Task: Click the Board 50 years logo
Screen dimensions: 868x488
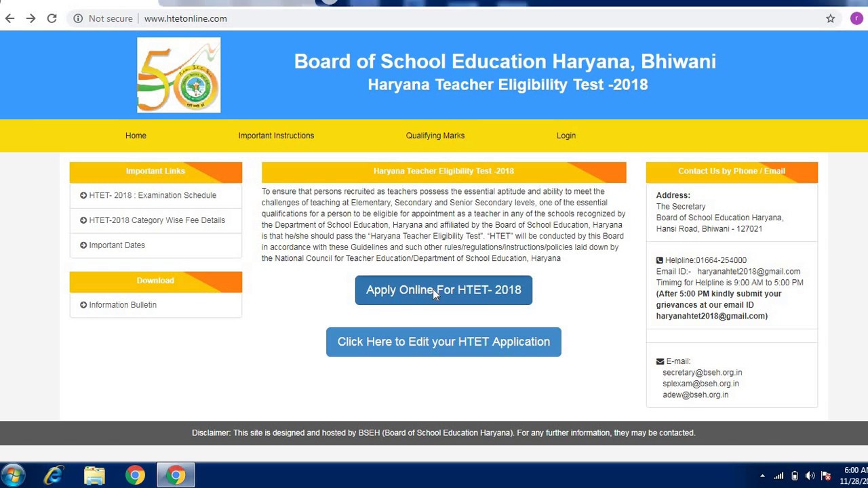Action: (178, 75)
